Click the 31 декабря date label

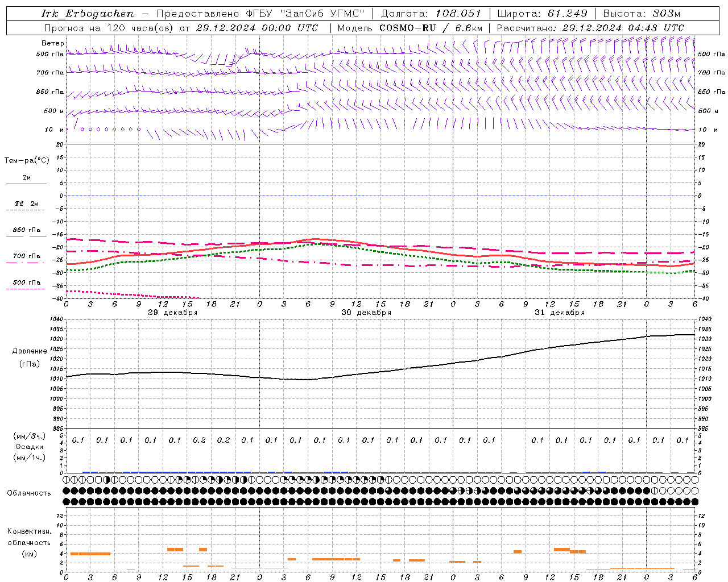[560, 313]
